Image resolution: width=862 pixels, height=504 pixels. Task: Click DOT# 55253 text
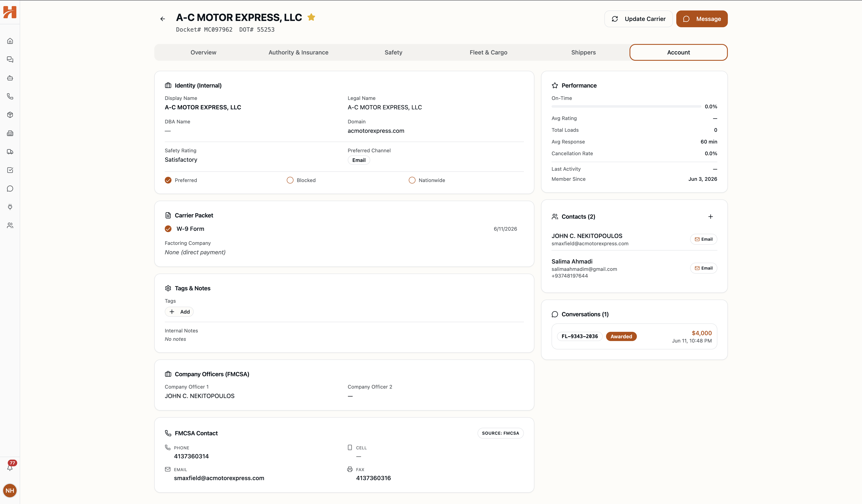click(x=257, y=30)
